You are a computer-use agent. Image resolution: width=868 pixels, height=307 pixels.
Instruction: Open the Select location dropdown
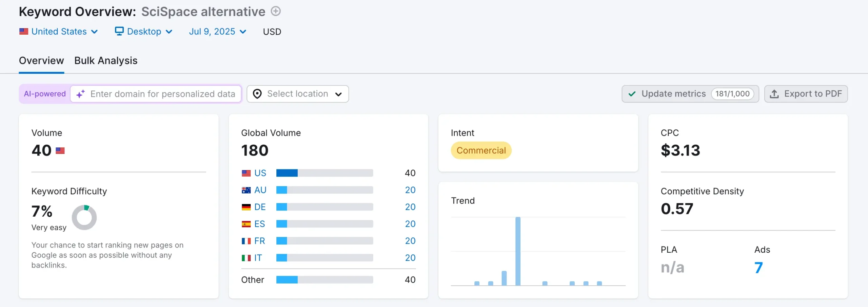pos(298,94)
